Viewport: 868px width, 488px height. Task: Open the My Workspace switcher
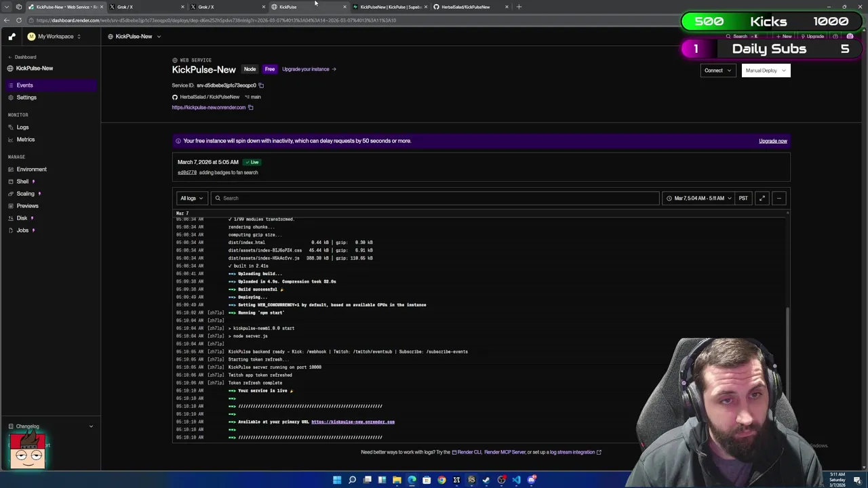click(x=54, y=37)
